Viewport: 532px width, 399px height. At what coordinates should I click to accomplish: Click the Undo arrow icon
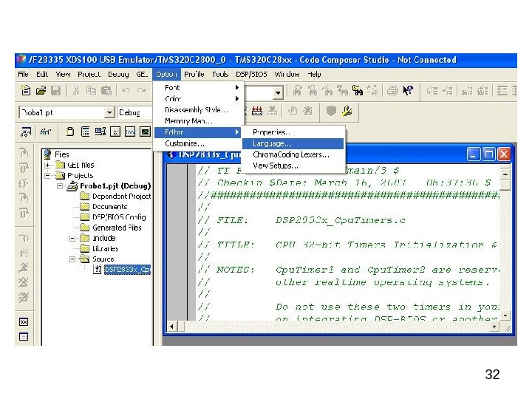tap(126, 91)
